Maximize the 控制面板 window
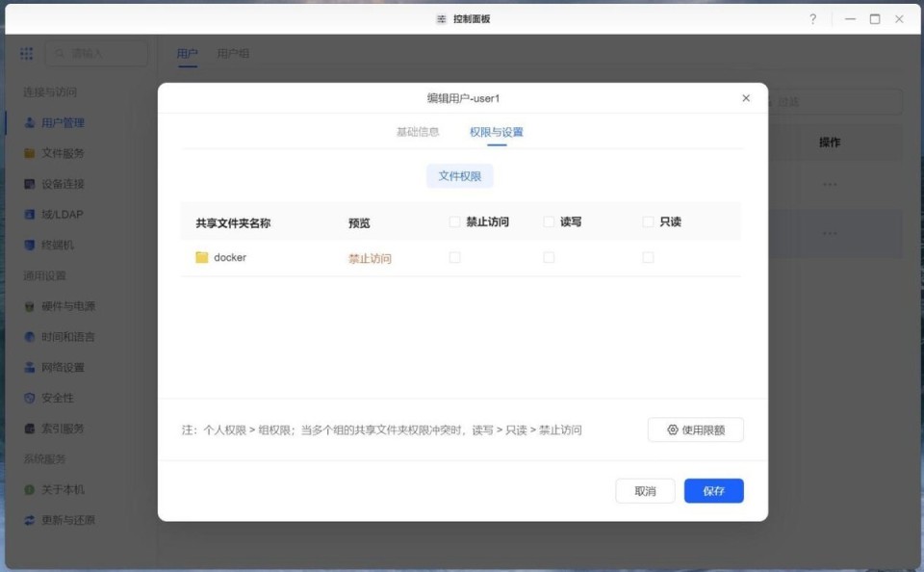Screen dimensions: 924x572 pyautogui.click(x=875, y=19)
